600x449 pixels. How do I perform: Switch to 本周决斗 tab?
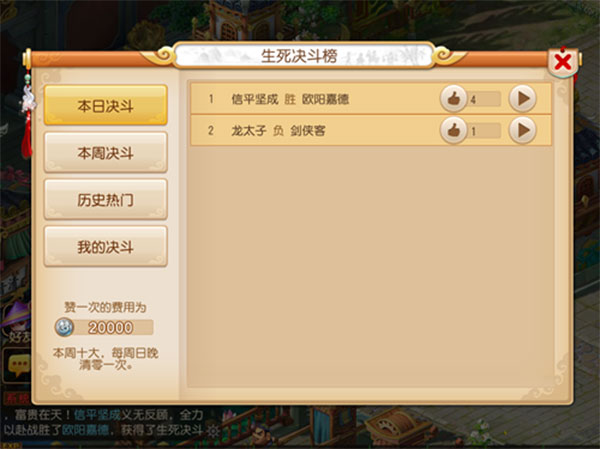106,152
